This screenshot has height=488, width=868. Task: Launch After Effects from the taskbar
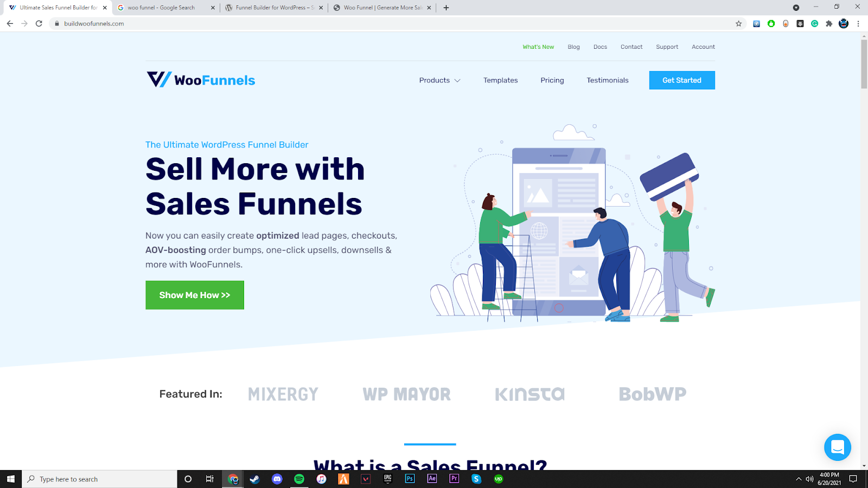[432, 479]
